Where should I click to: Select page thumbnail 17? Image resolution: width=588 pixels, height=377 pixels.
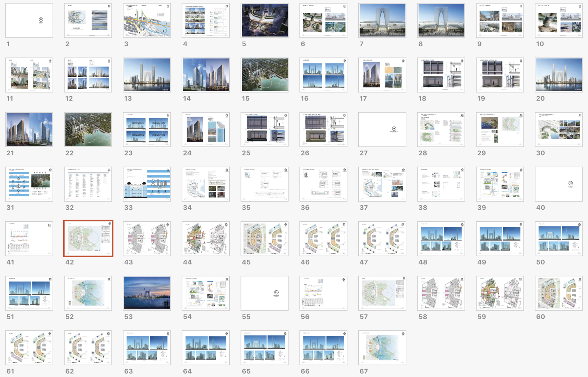382,75
